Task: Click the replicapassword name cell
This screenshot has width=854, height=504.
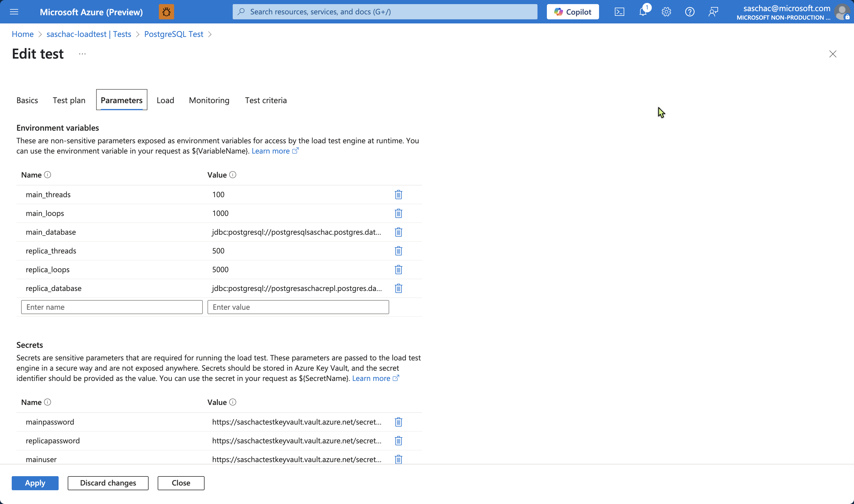Action: 53,440
